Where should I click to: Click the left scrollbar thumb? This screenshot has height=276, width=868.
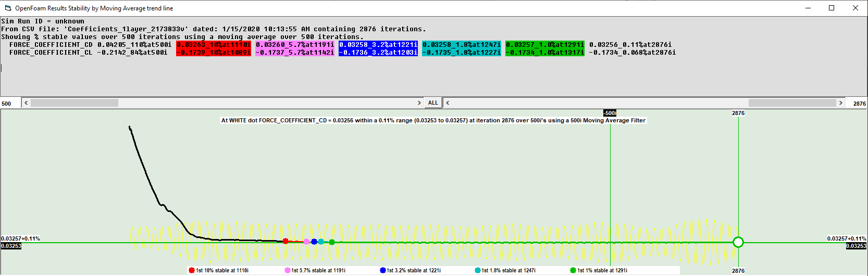pyautogui.click(x=75, y=103)
